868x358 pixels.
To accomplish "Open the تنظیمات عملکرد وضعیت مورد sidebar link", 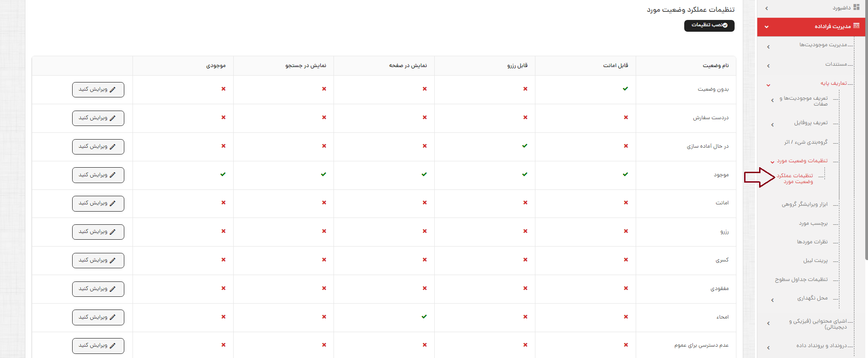I will (x=794, y=179).
